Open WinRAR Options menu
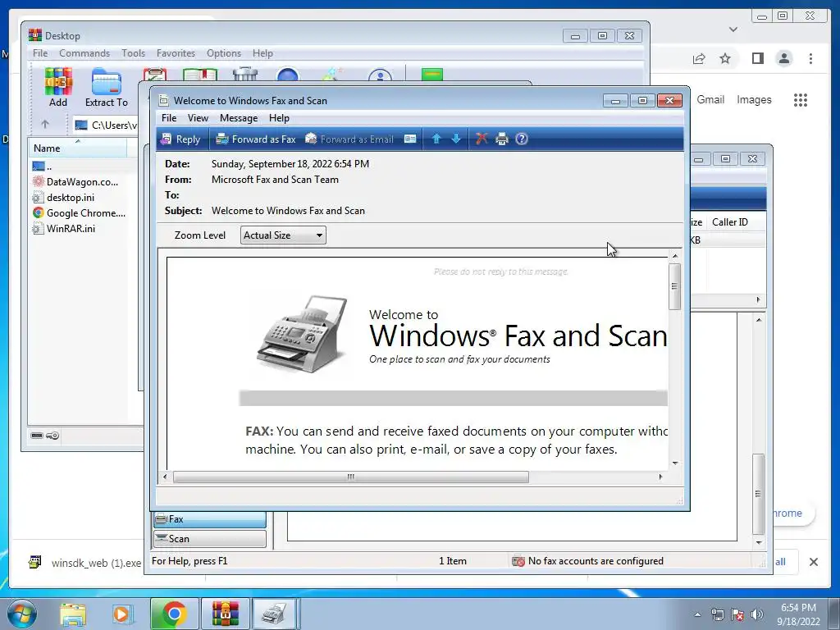Image resolution: width=840 pixels, height=630 pixels. pyautogui.click(x=224, y=53)
